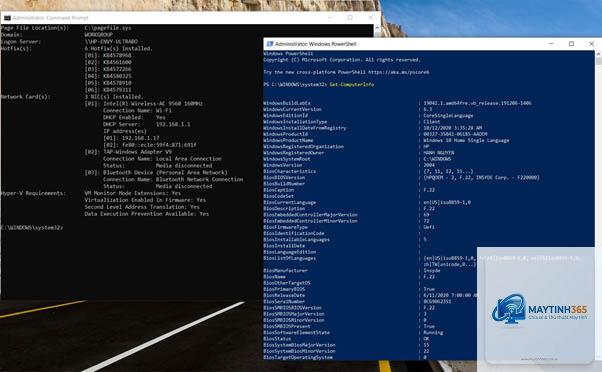602x372 pixels.
Task: Click the BiosBIOSVersion property name
Action: click(284, 178)
